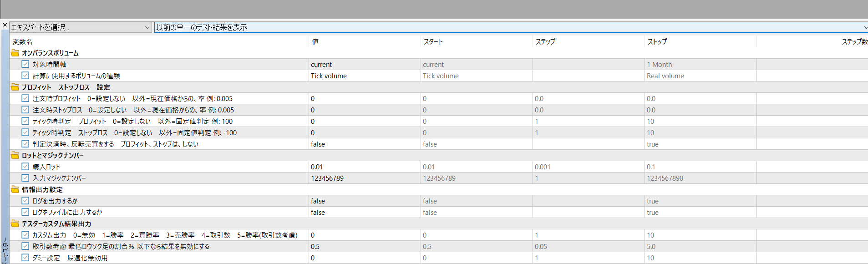Click the ストップ column header
The width and height of the screenshot is (868, 264).
coord(701,41)
